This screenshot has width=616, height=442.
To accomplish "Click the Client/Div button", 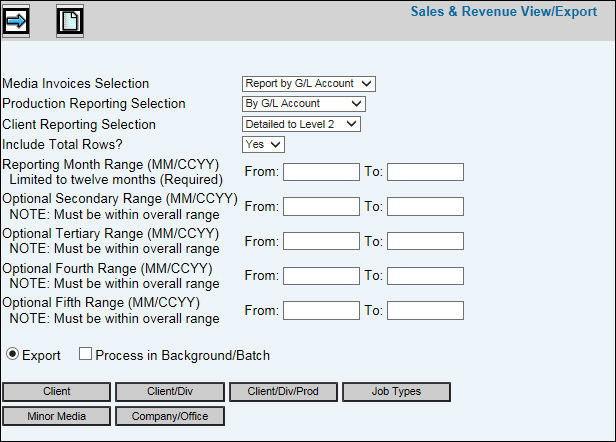I will [x=169, y=391].
